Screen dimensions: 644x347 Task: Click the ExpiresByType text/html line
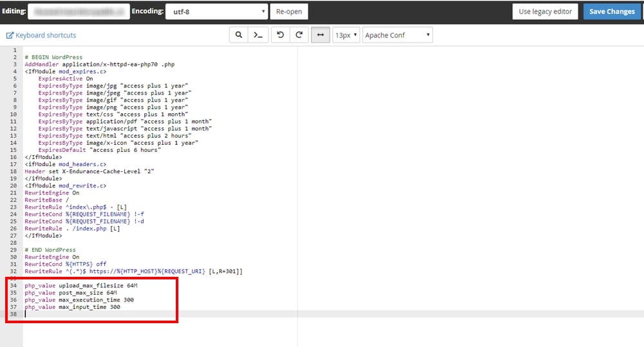click(x=115, y=135)
